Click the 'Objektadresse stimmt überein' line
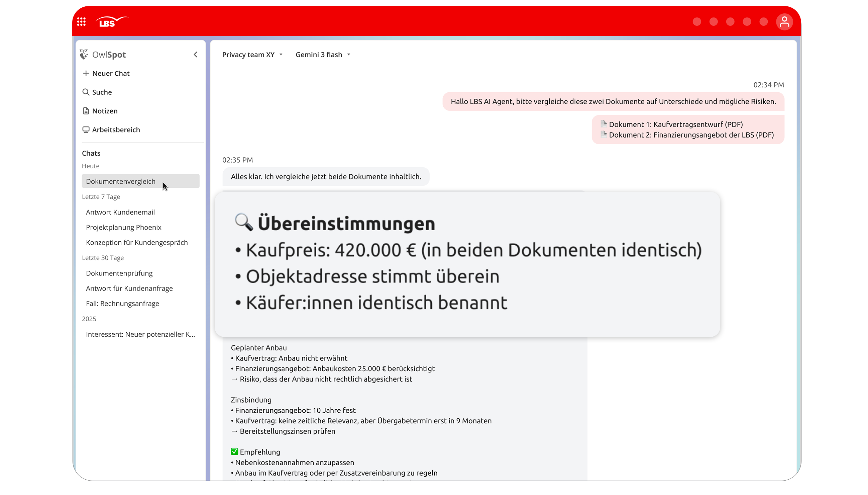The image size is (868, 495). point(367,276)
